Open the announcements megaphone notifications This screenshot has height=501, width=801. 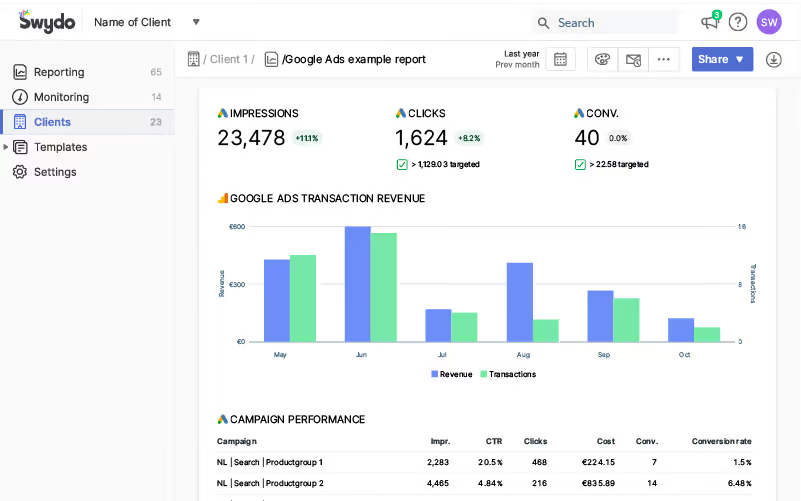(x=710, y=22)
